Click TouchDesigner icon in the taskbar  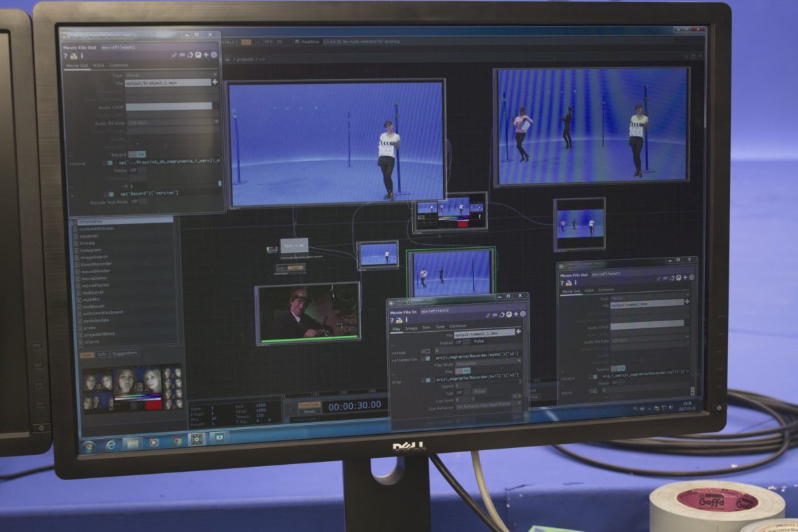[x=197, y=440]
